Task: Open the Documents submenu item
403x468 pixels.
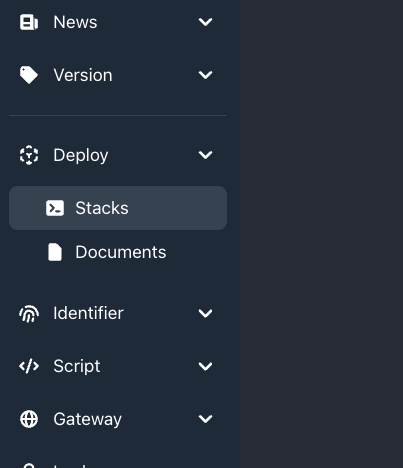Action: 118,252
